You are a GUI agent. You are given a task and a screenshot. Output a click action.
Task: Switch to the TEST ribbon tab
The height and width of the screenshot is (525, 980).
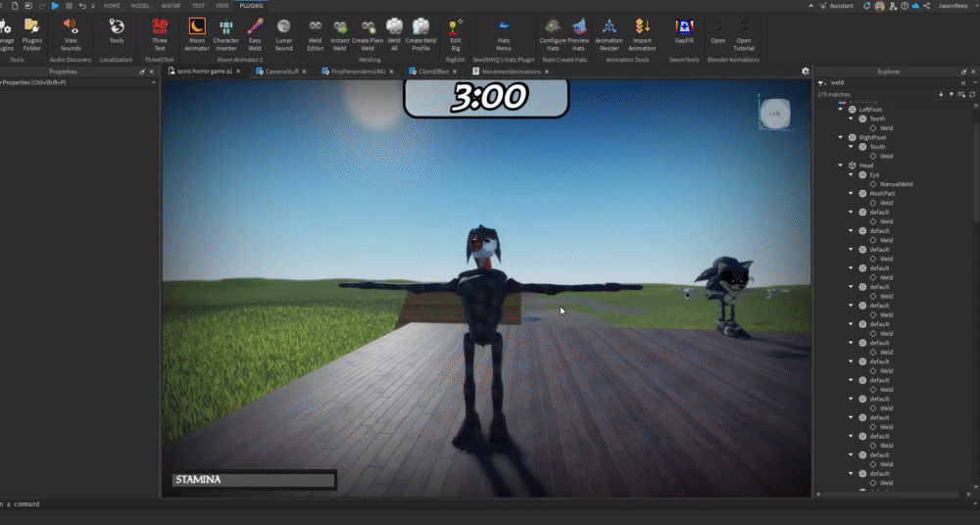(198, 6)
